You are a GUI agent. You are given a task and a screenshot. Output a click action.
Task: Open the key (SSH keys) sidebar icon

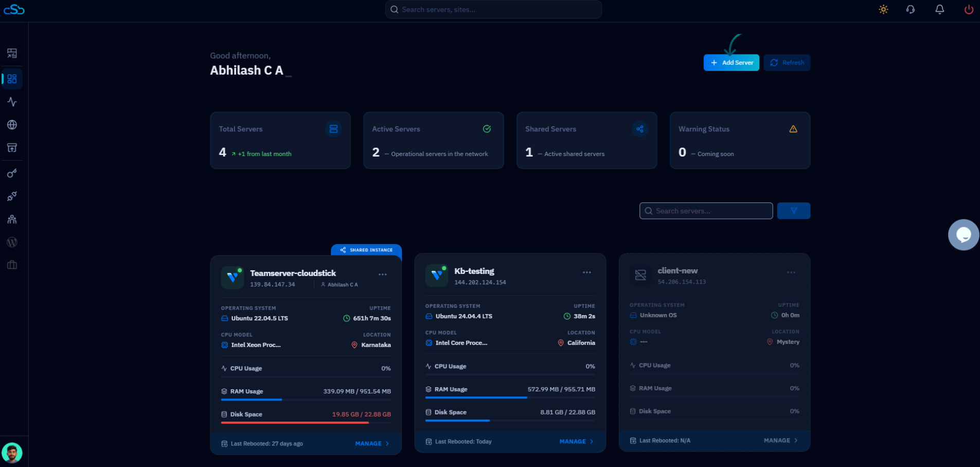(12, 173)
